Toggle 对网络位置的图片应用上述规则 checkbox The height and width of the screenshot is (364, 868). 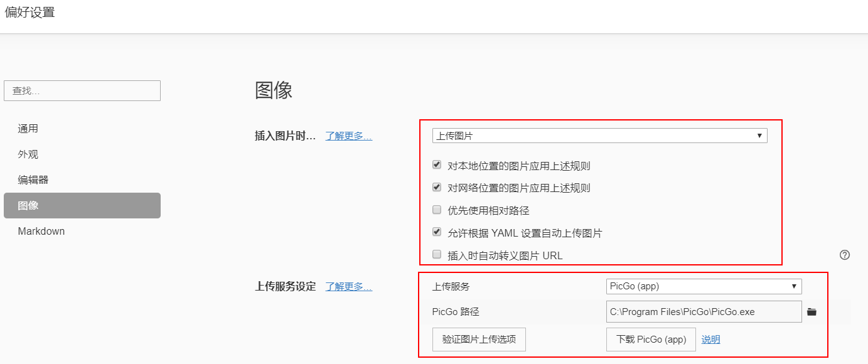pyautogui.click(x=437, y=187)
